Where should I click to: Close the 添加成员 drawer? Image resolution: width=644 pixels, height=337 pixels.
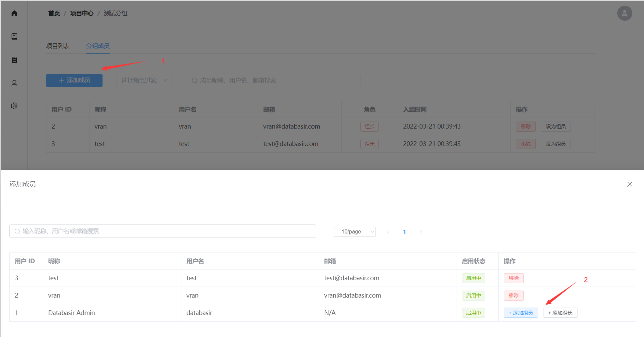[x=630, y=184]
